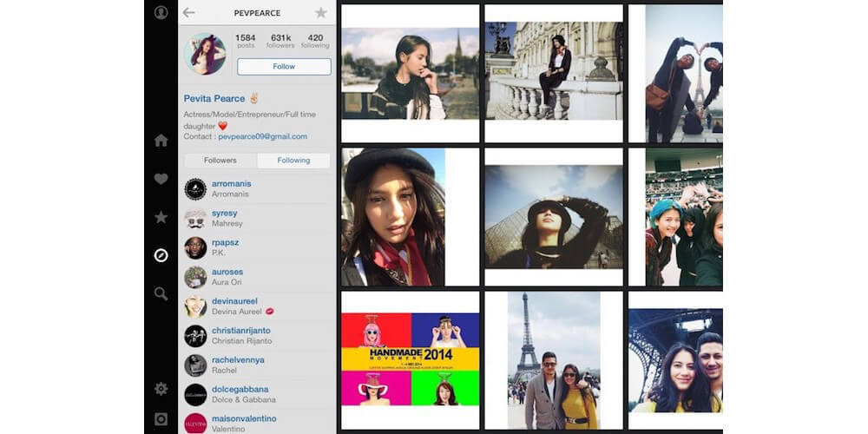Star the PEVPEARCE profile in the header
The height and width of the screenshot is (434, 868).
[321, 12]
